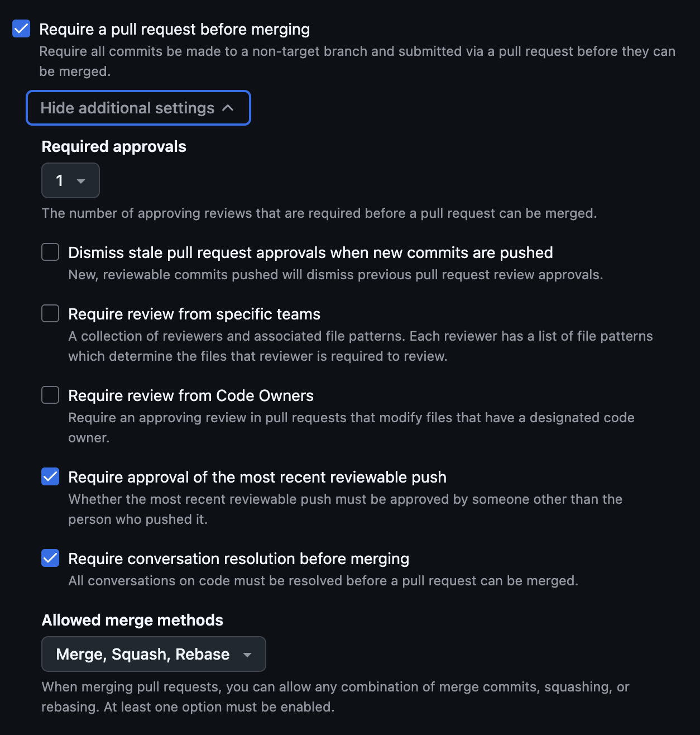Click the caret arrow in merge methods dropdown

247,655
